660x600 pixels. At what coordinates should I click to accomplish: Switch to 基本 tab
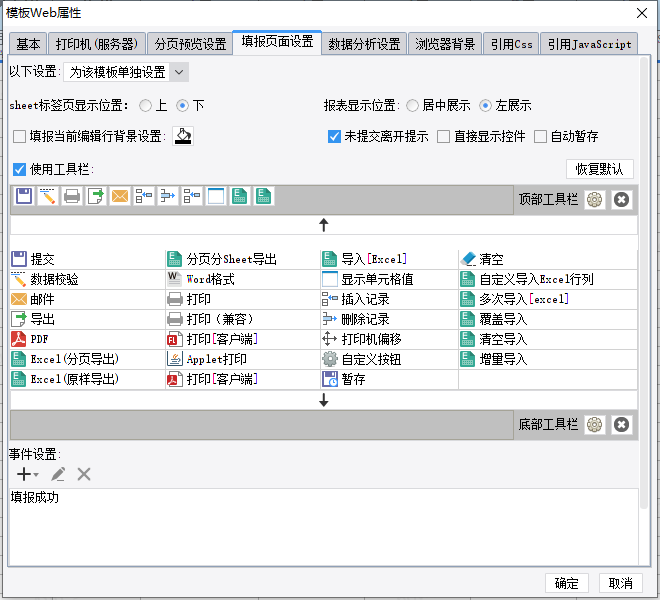click(x=28, y=44)
